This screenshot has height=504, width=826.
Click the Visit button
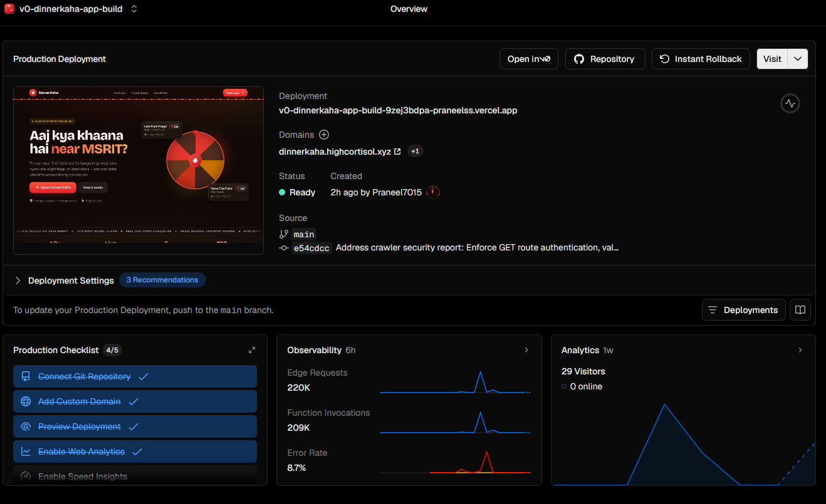(x=772, y=59)
